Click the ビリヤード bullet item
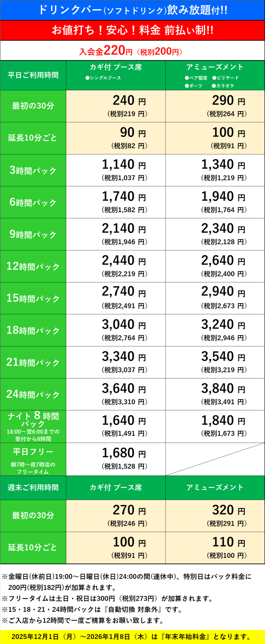 (226, 78)
